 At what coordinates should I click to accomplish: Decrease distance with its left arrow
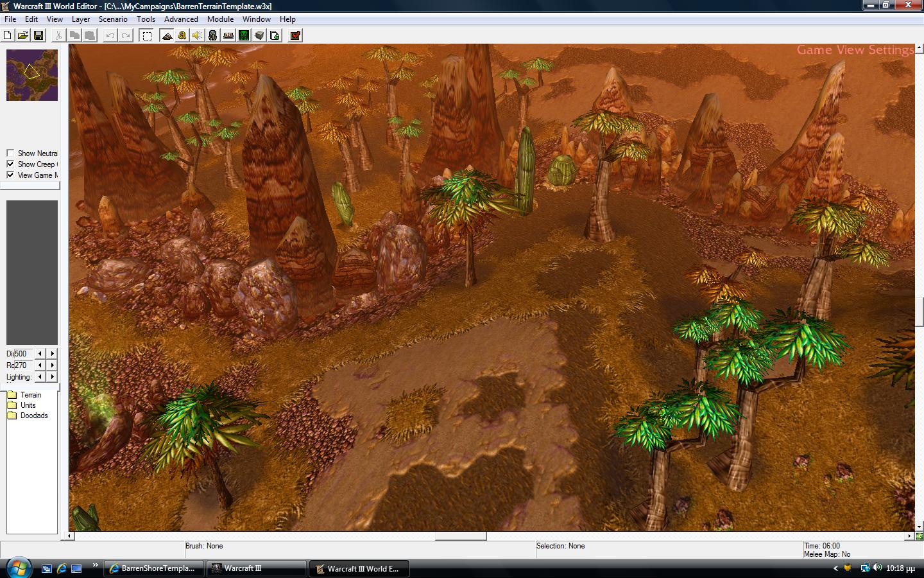pos(40,354)
